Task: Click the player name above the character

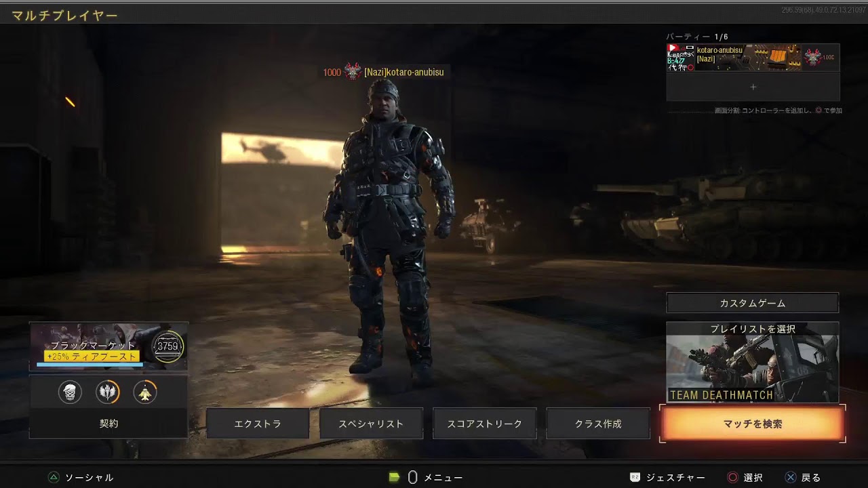Action: [404, 72]
